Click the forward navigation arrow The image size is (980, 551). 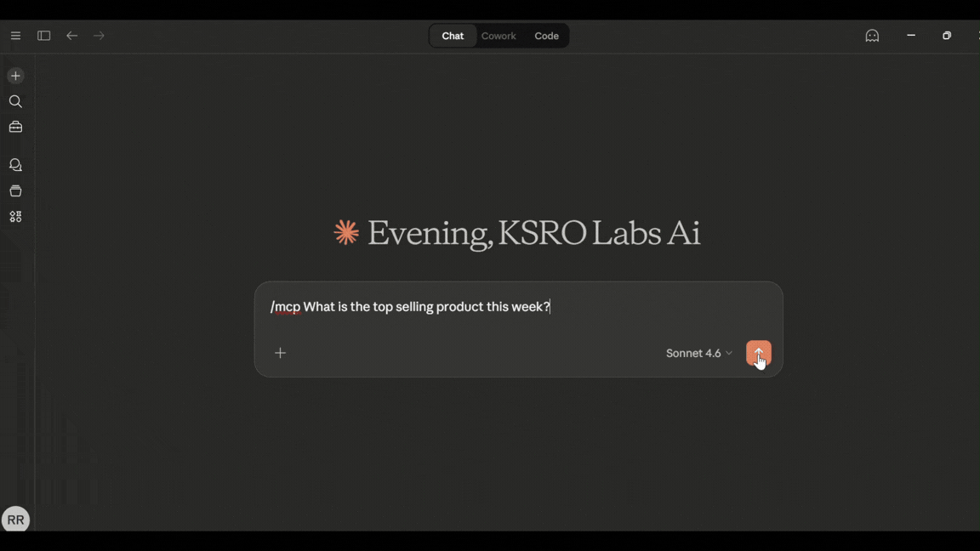pyautogui.click(x=99, y=35)
